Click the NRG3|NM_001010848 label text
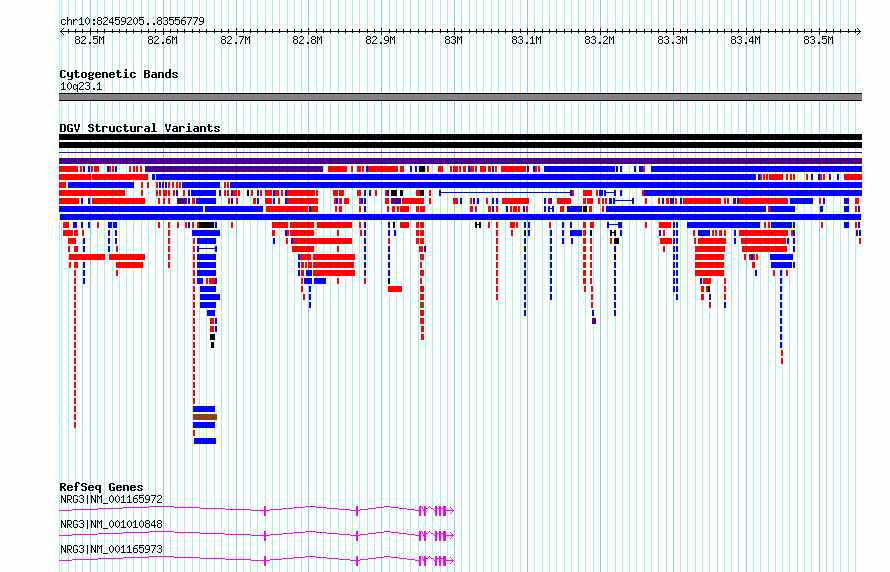The height and width of the screenshot is (572, 890). pos(111,524)
